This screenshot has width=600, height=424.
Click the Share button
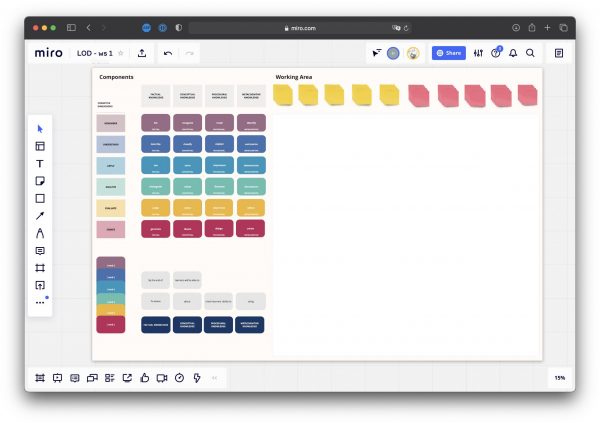[x=449, y=53]
